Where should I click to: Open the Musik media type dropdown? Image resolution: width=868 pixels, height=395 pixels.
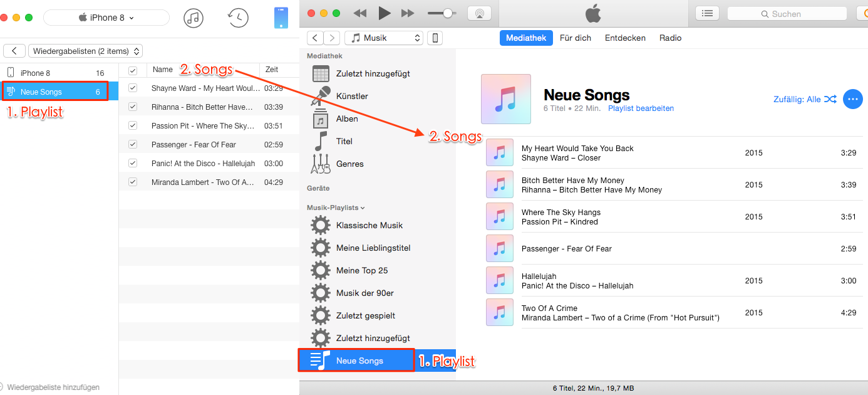[x=384, y=38]
